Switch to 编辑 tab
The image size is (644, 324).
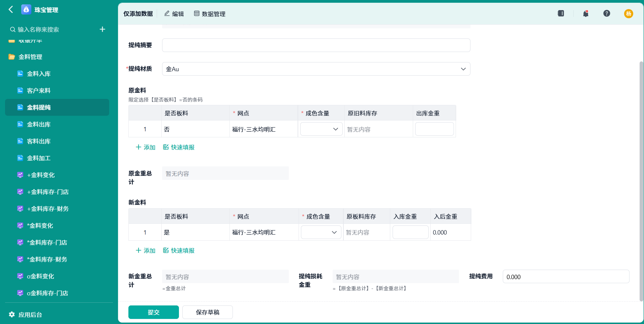[x=174, y=14]
